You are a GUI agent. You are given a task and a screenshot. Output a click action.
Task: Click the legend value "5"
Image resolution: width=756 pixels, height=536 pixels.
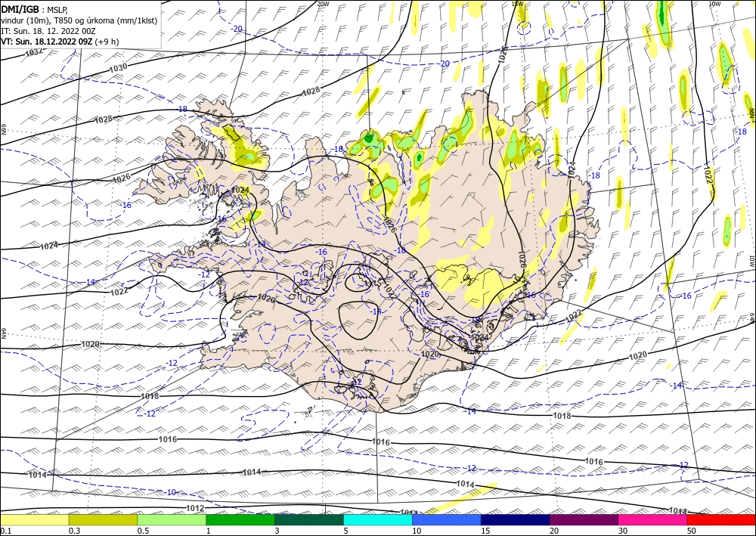[345, 531]
